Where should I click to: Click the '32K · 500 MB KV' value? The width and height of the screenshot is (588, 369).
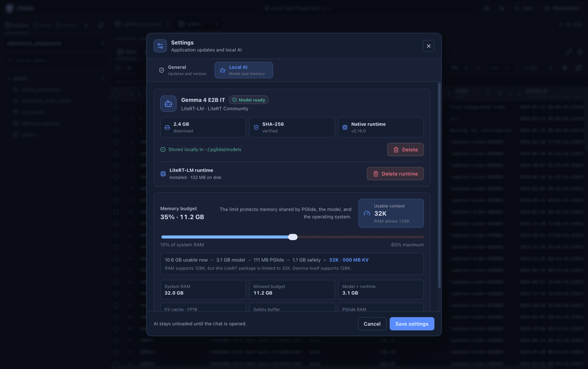pyautogui.click(x=349, y=260)
